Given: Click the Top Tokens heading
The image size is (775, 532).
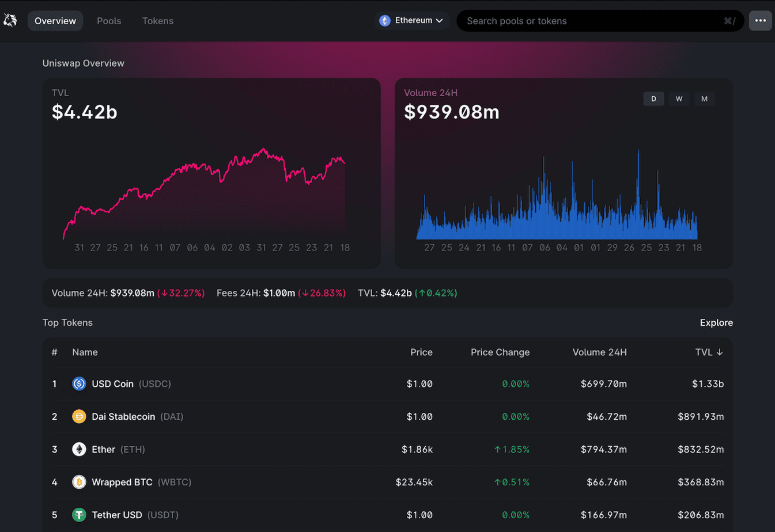Looking at the screenshot, I should 67,323.
